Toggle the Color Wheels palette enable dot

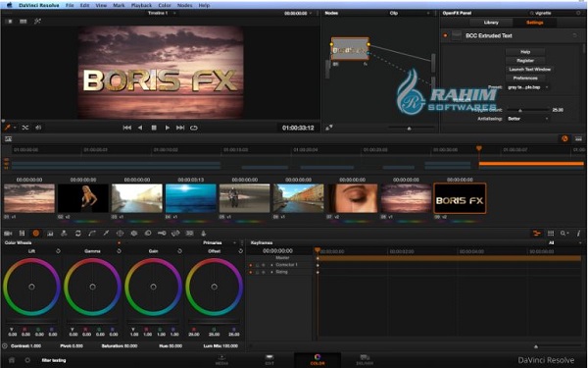(x=119, y=243)
